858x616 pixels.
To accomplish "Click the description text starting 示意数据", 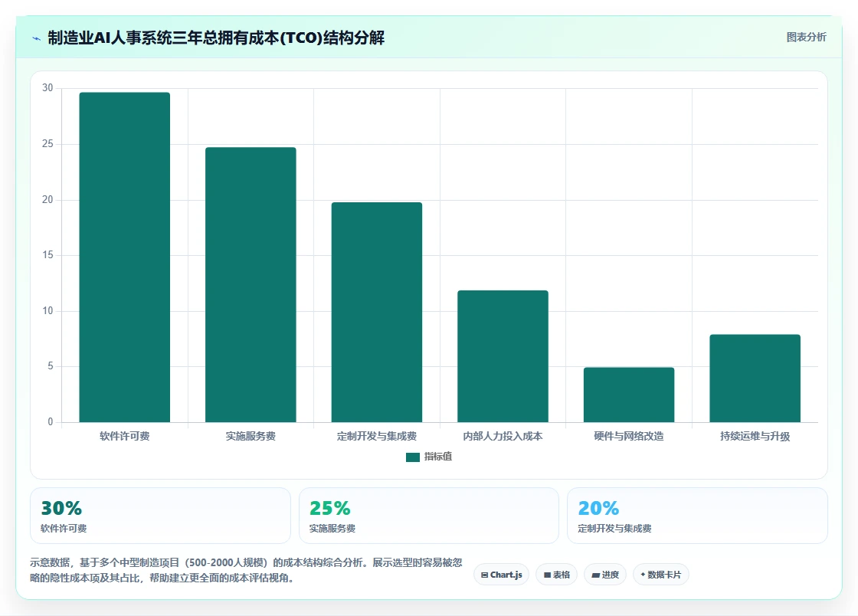I will coord(246,570).
